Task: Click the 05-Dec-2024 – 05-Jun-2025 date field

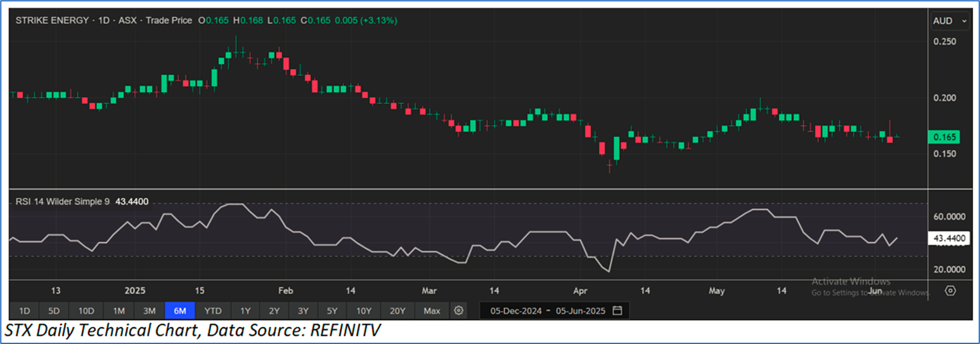Action: point(554,311)
